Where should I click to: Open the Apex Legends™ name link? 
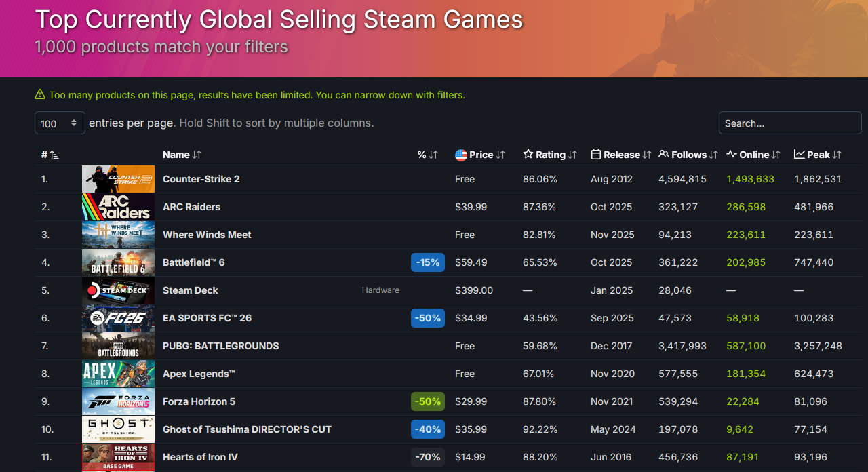coord(199,374)
